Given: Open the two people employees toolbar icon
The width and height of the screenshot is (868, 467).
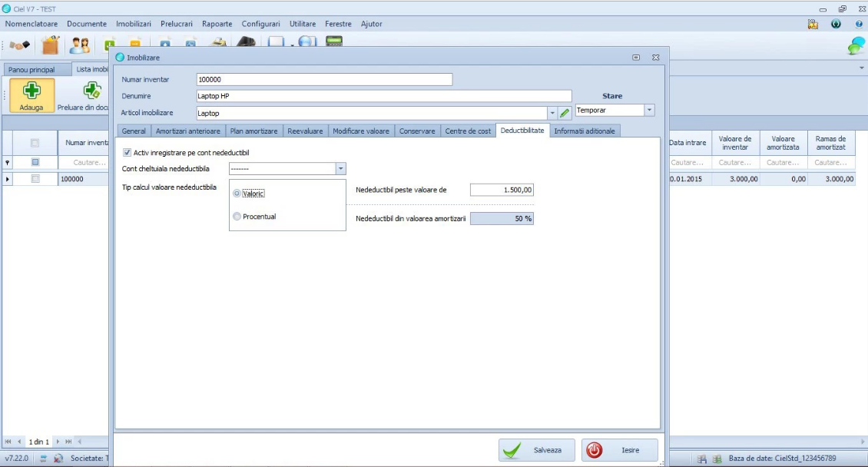Looking at the screenshot, I should pyautogui.click(x=80, y=45).
